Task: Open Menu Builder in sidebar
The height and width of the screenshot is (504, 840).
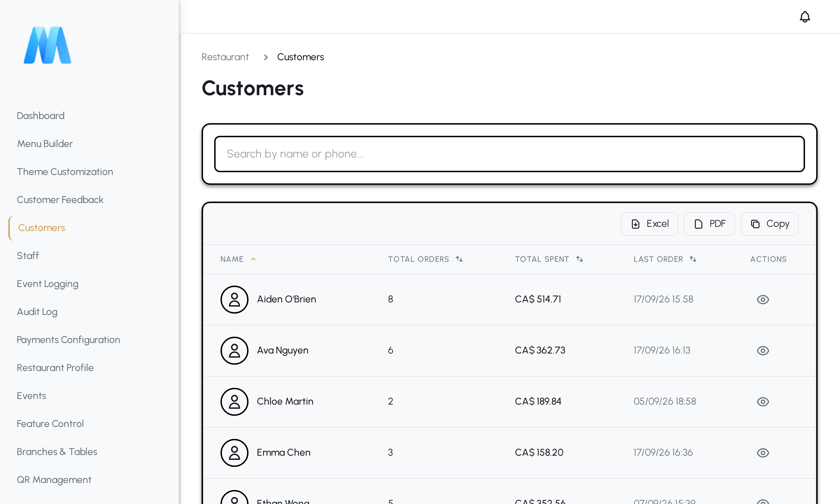Action: coord(45,144)
